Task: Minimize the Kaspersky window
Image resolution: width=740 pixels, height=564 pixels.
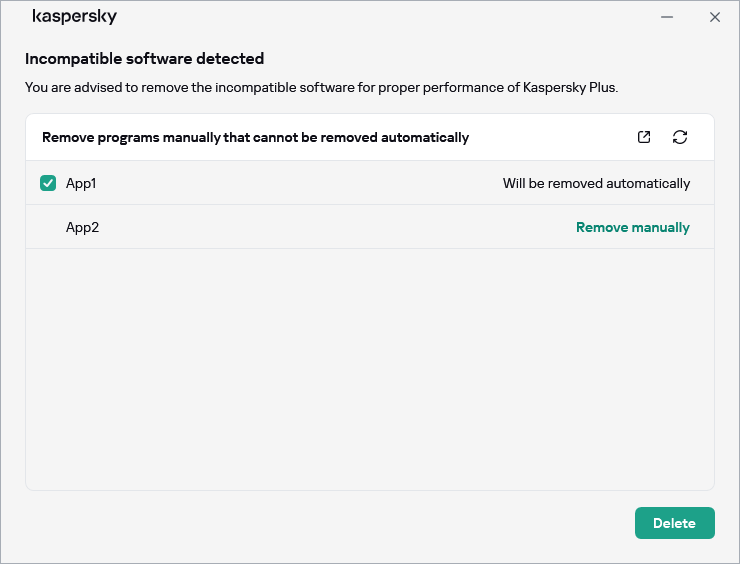Action: point(667,17)
